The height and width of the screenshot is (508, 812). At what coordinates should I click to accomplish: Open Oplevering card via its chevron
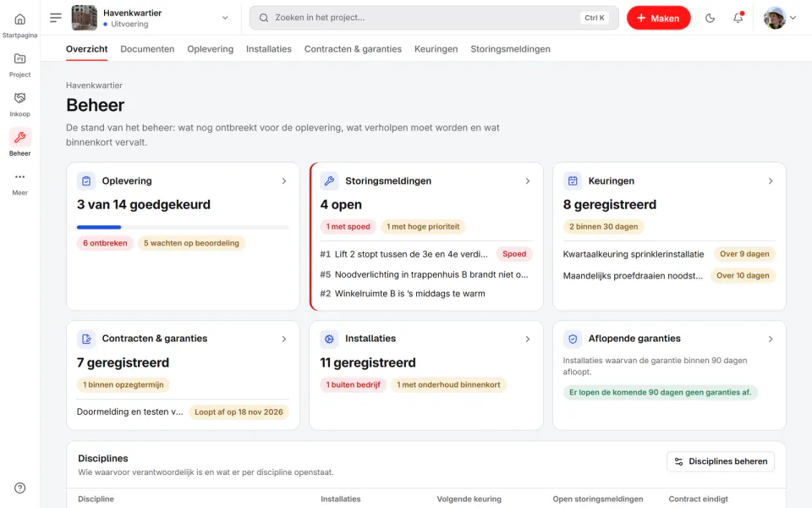click(284, 181)
